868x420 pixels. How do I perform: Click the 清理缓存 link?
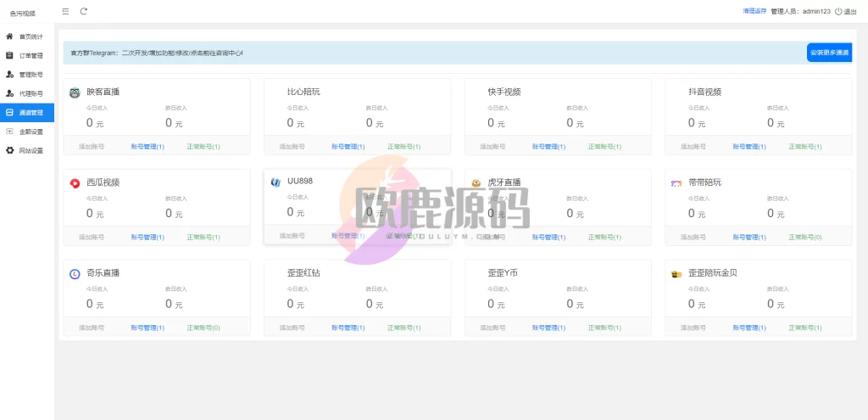pyautogui.click(x=754, y=11)
